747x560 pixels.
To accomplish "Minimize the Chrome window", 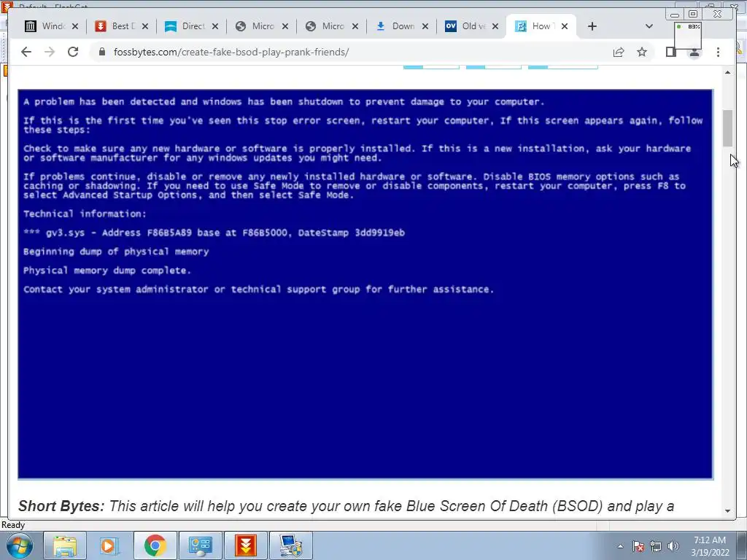I will (675, 15).
